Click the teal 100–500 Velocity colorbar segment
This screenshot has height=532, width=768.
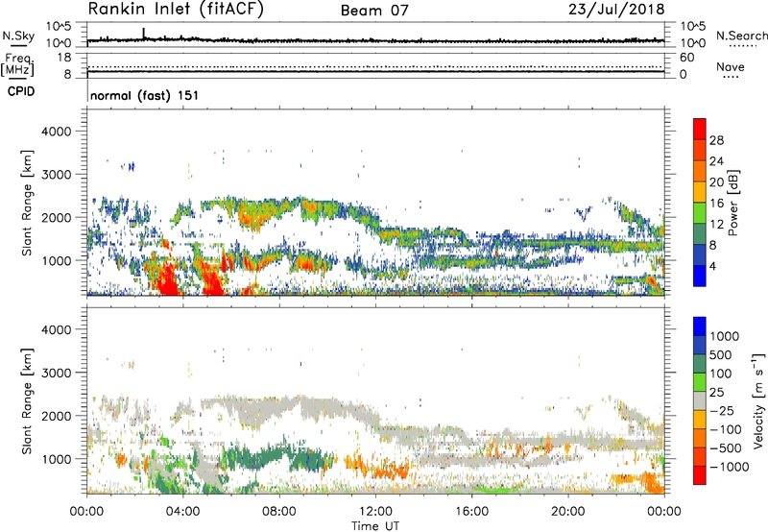click(x=700, y=364)
